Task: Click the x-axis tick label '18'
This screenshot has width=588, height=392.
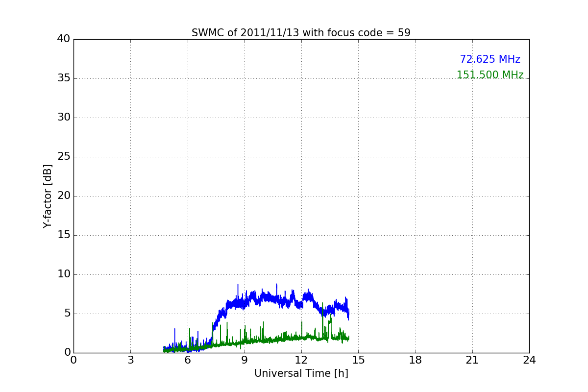Action: [416, 360]
